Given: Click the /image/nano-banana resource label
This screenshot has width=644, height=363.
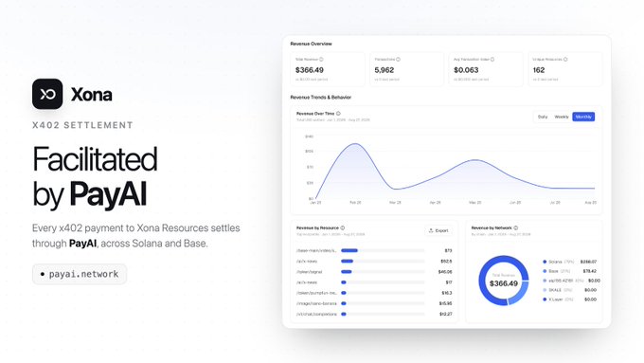Looking at the screenshot, I should (x=316, y=303).
